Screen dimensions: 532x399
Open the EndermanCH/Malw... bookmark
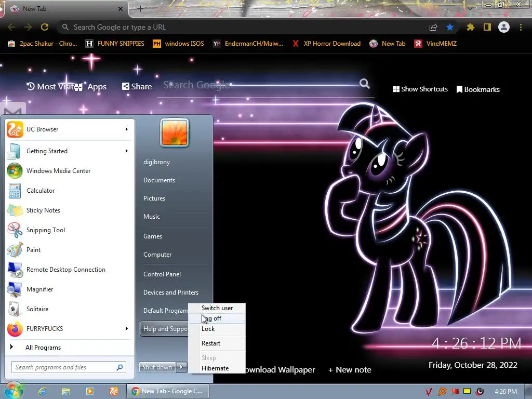point(248,44)
